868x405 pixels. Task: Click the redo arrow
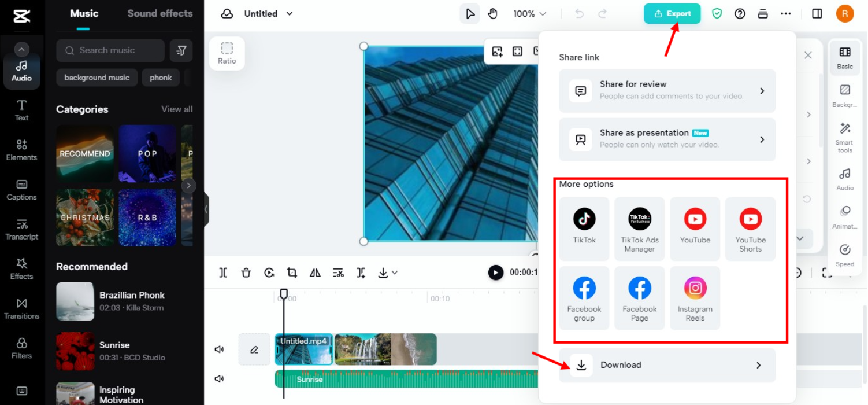(603, 14)
